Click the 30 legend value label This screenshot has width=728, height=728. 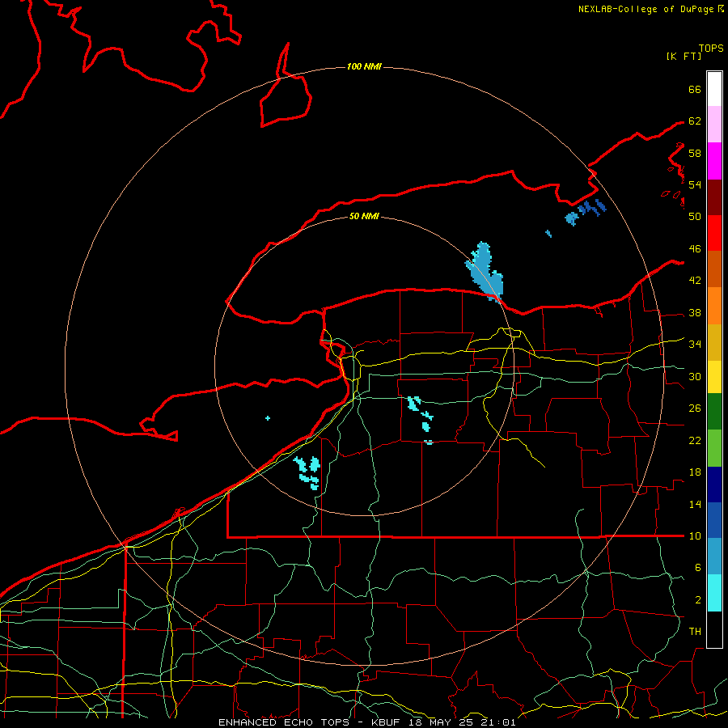click(x=695, y=376)
